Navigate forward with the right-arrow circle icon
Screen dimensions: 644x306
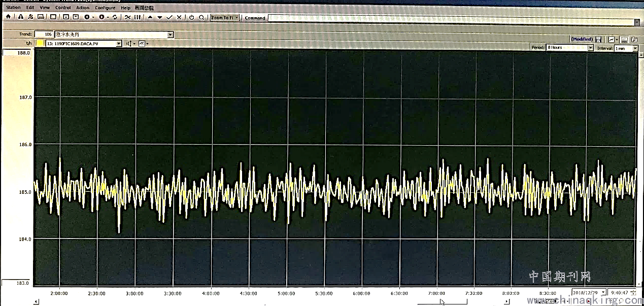pos(101,17)
